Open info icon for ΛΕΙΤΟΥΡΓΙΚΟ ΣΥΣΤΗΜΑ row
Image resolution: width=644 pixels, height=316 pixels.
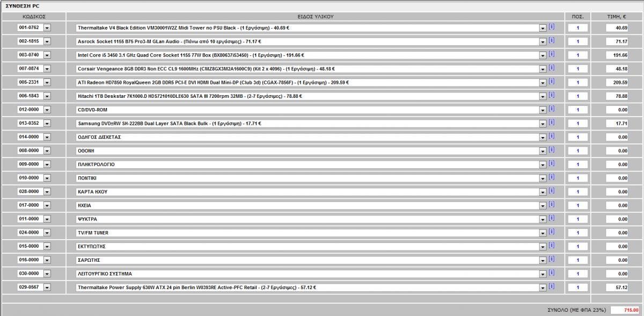tap(551, 272)
